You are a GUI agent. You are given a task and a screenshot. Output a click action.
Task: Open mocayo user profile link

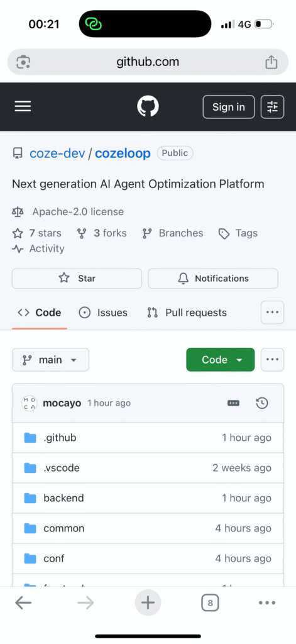62,403
